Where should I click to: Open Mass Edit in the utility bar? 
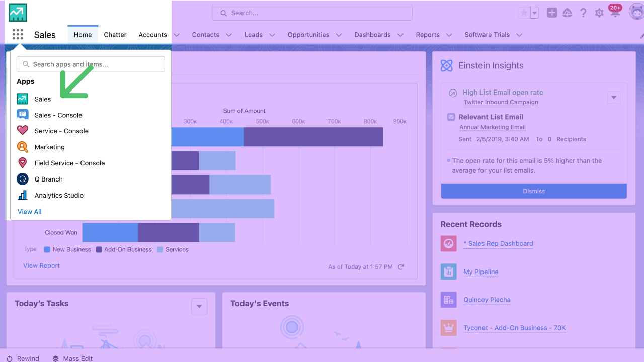coord(72,358)
